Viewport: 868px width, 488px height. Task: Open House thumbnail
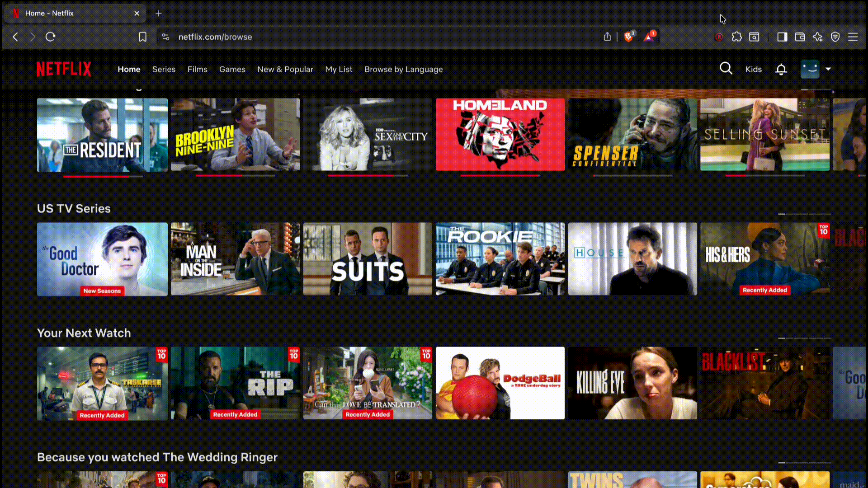tap(632, 259)
